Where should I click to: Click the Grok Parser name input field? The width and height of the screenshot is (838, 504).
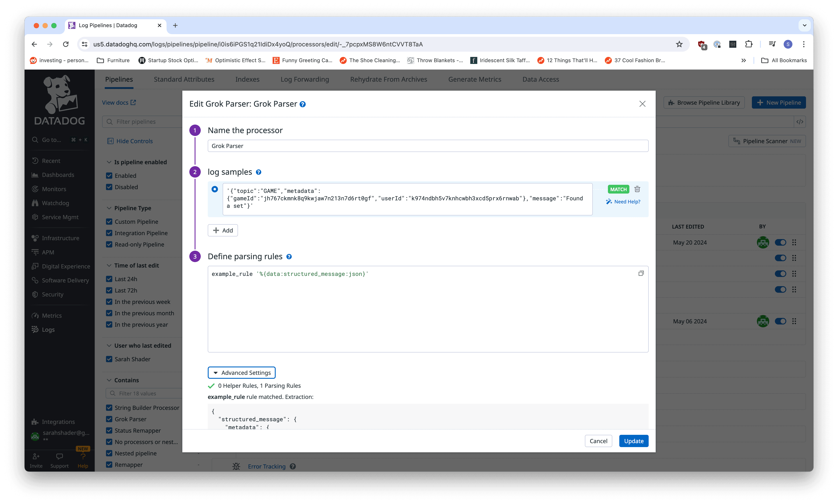(x=427, y=145)
